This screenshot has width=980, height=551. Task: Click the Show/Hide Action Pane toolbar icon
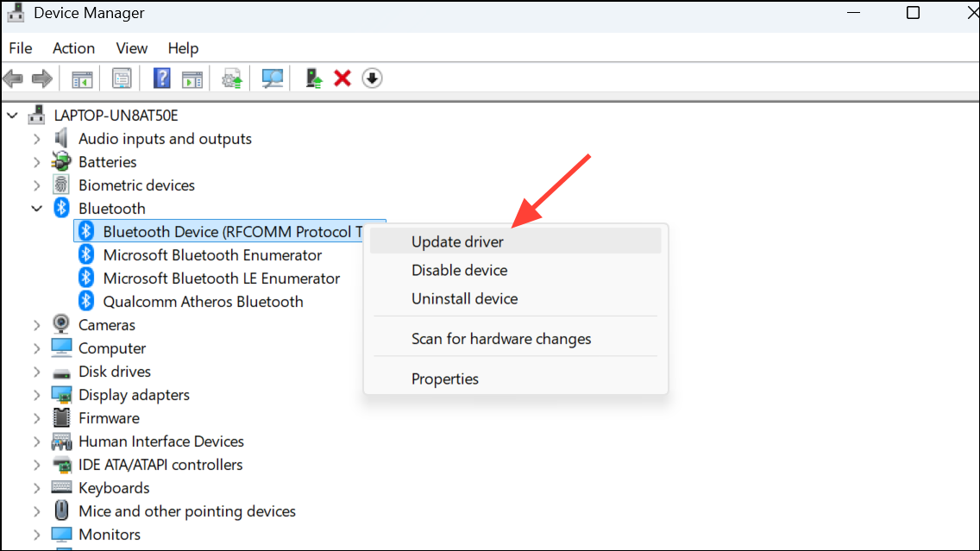click(192, 78)
